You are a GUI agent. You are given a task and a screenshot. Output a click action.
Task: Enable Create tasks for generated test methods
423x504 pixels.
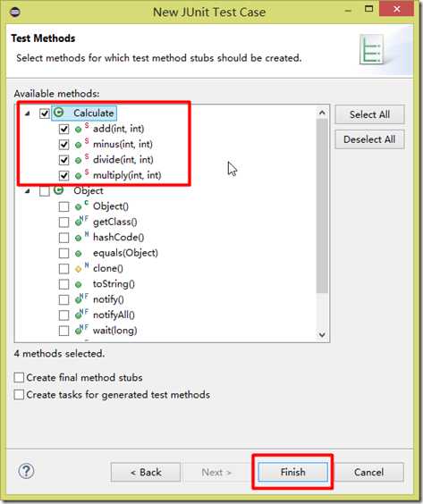19,394
